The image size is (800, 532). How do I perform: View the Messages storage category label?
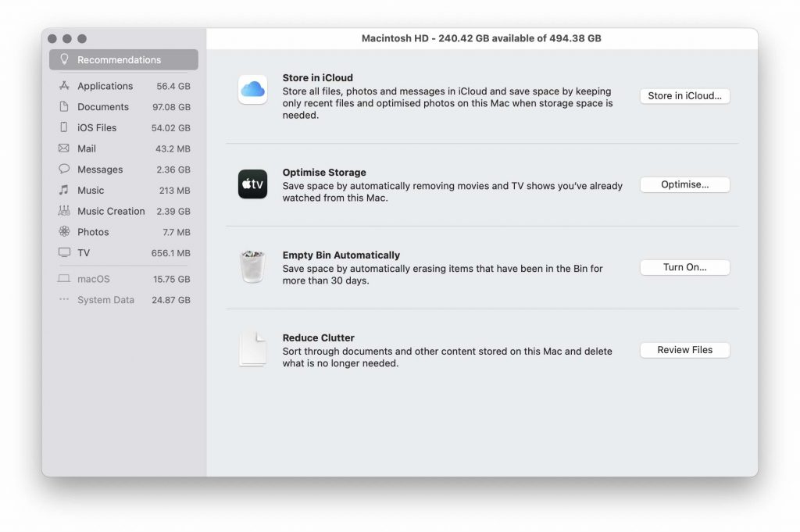pyautogui.click(x=100, y=170)
